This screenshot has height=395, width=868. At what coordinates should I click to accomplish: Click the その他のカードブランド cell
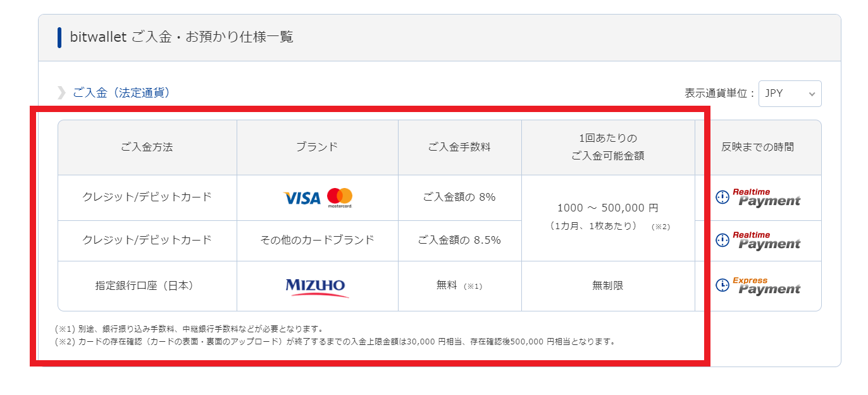click(317, 241)
